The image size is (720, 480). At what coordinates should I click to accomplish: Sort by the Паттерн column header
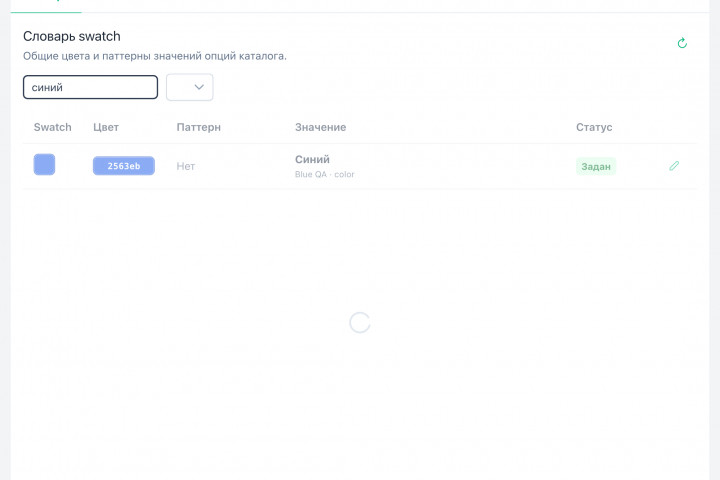[199, 127]
